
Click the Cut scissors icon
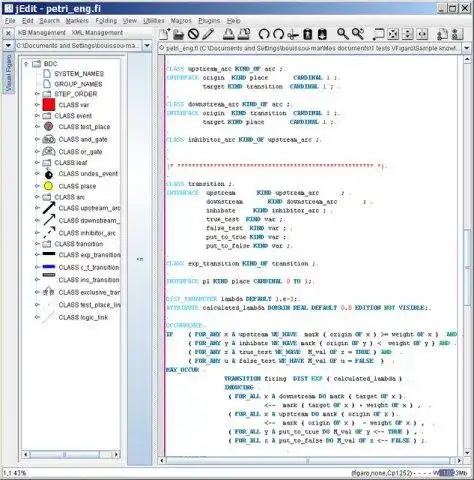point(293,34)
